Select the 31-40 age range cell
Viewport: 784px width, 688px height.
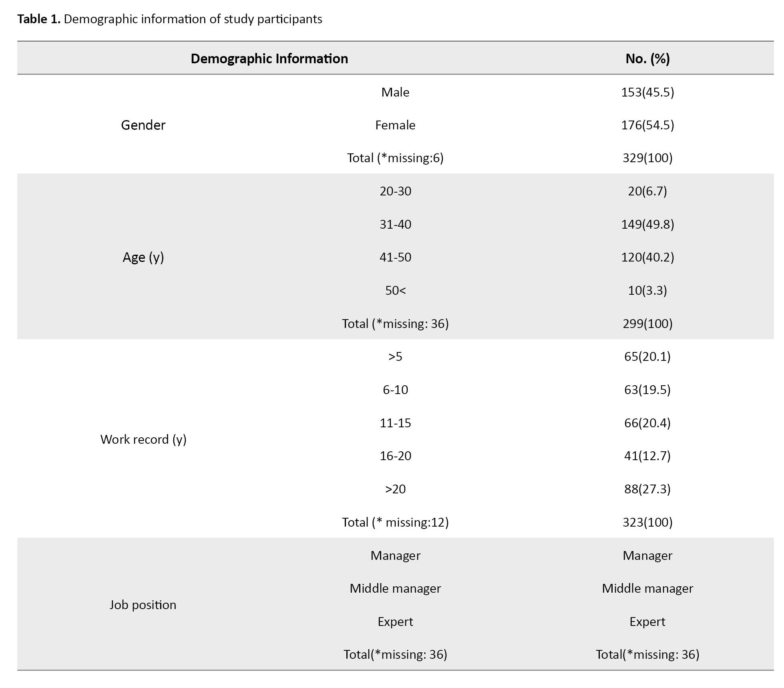pyautogui.click(x=395, y=224)
